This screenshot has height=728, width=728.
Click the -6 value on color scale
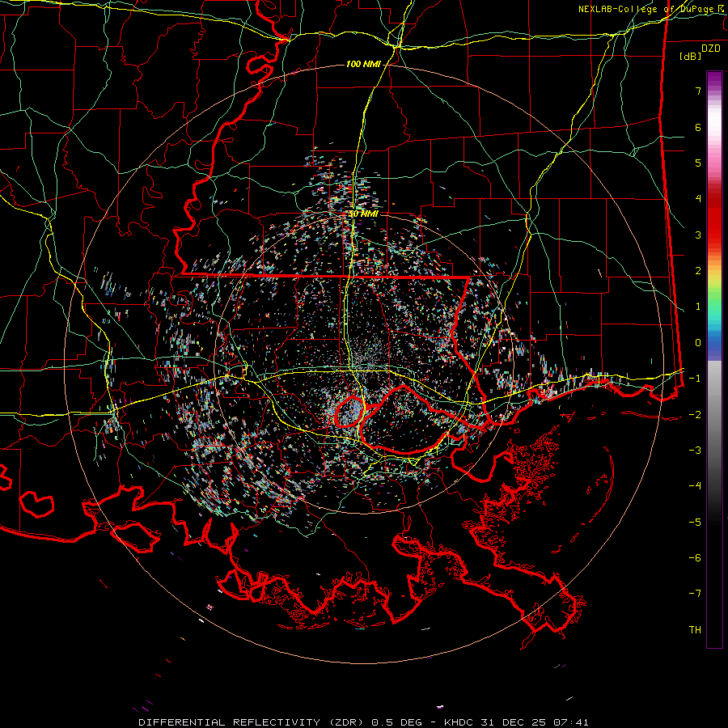point(695,558)
